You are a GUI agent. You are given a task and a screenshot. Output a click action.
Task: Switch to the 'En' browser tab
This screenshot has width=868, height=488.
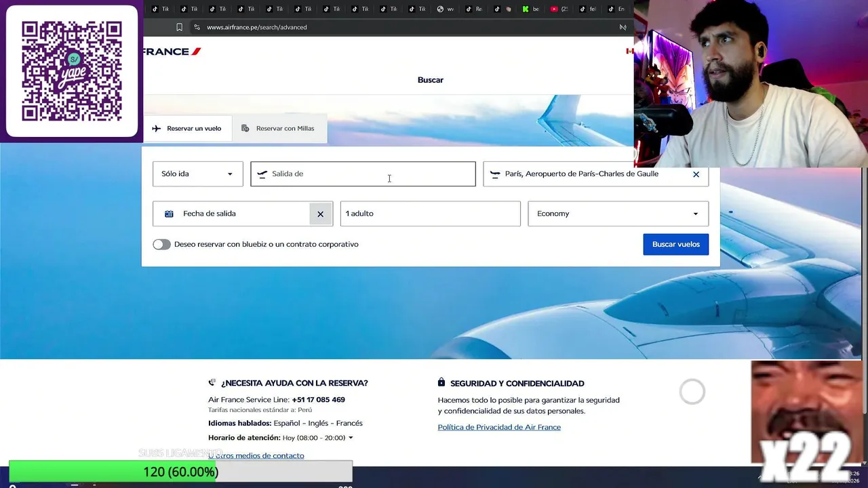click(616, 9)
